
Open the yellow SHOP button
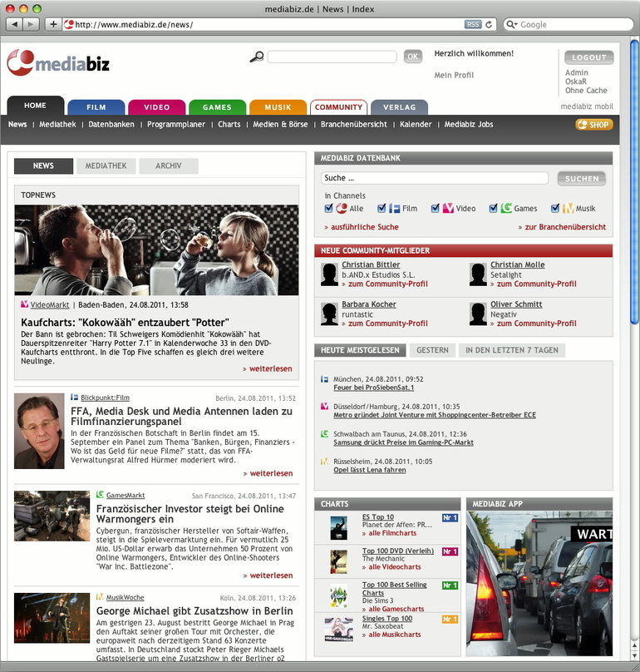pos(594,125)
